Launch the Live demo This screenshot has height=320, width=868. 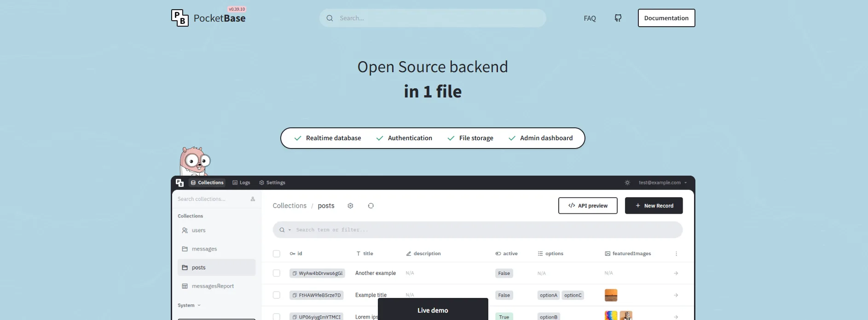pos(433,310)
